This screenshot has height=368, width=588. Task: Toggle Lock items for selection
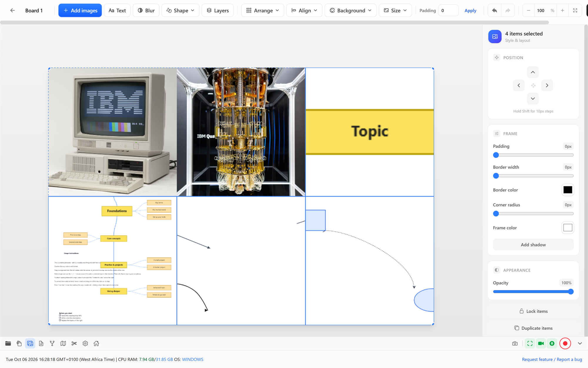tap(533, 311)
